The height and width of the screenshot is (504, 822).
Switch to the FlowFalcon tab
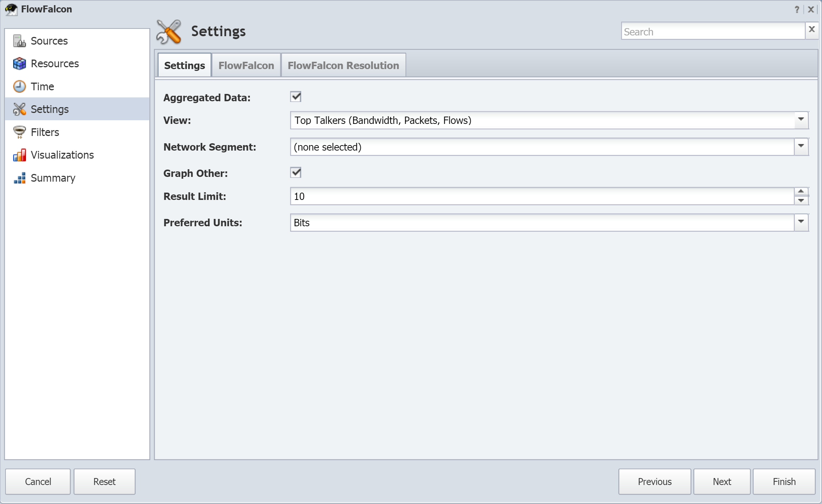point(246,65)
